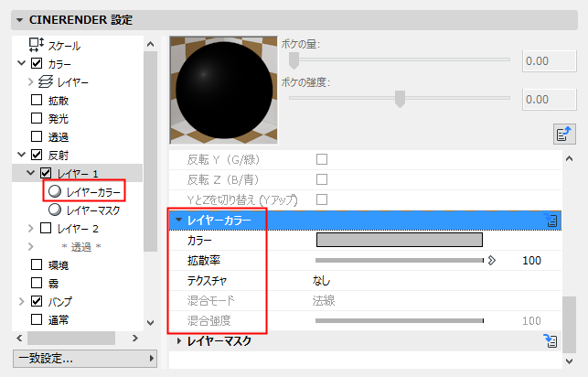
Task: Uncheck the レイヤー 1 checkbox
Action: tap(46, 173)
